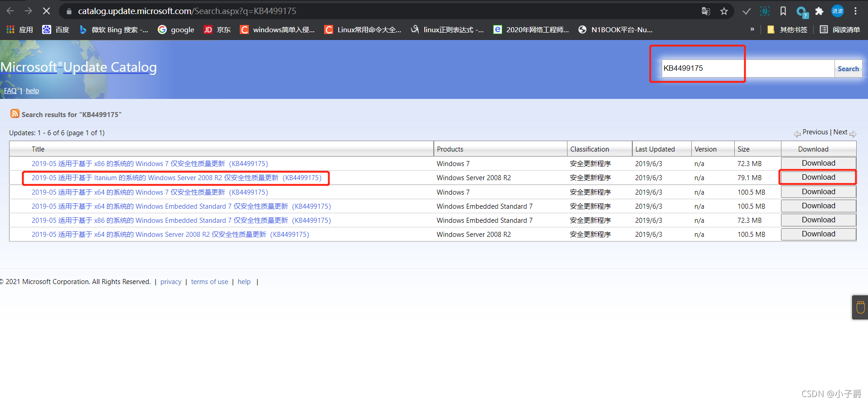Open the Microsoft Update Catalog home link

click(x=78, y=67)
